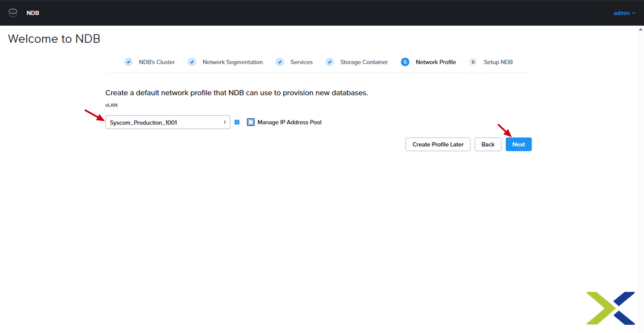Viewport: 644px width, 333px height.
Task: Click the blue vLAN info icon
Action: click(237, 122)
